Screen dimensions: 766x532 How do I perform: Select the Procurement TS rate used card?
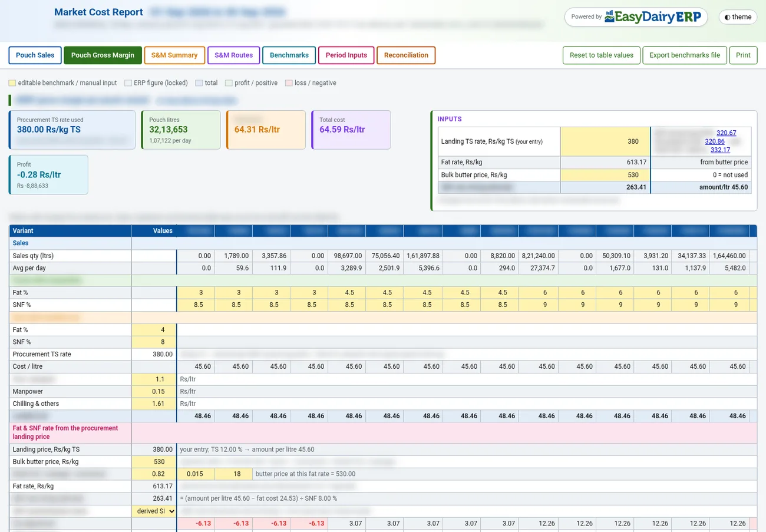pyautogui.click(x=72, y=130)
